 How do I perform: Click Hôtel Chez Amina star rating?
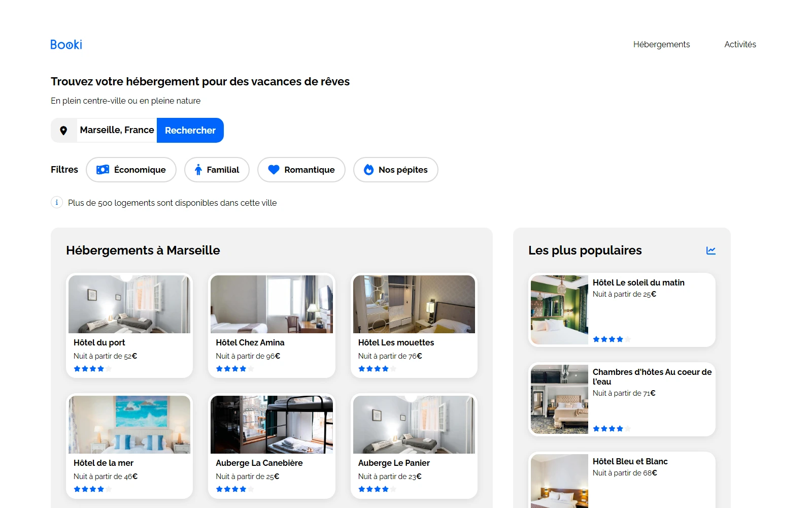click(235, 369)
